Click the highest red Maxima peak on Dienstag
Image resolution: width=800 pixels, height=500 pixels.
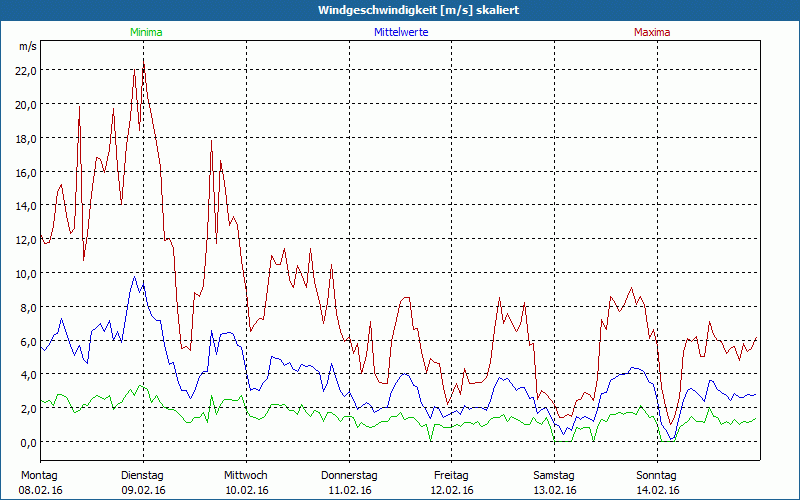[x=144, y=62]
